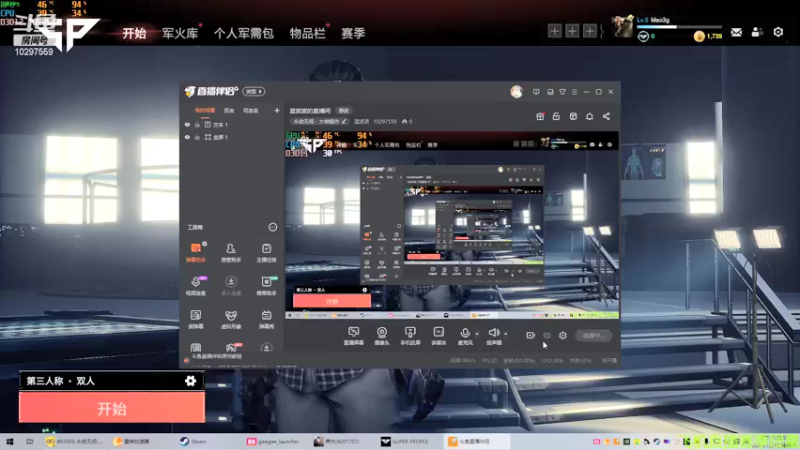The image size is (800, 450).
Task: Select the first scene tab in streaming app
Action: pyautogui.click(x=205, y=110)
